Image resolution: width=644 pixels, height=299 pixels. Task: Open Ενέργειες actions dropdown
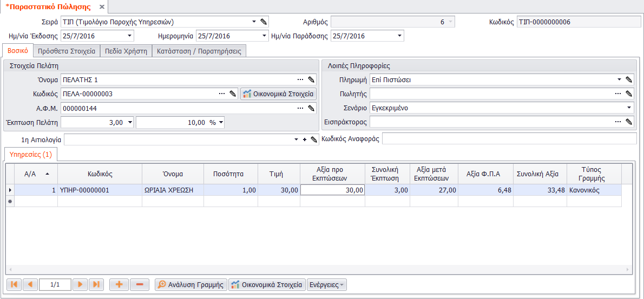click(327, 284)
